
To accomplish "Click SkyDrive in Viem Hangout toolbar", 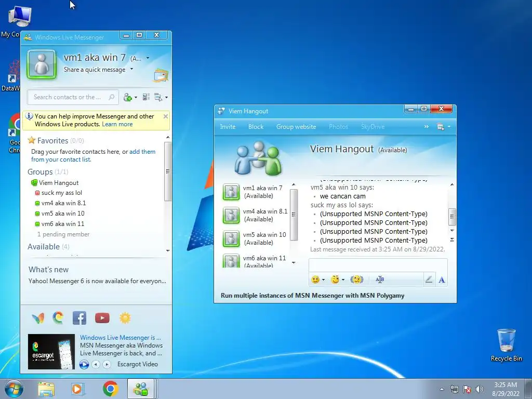I will click(x=373, y=127).
